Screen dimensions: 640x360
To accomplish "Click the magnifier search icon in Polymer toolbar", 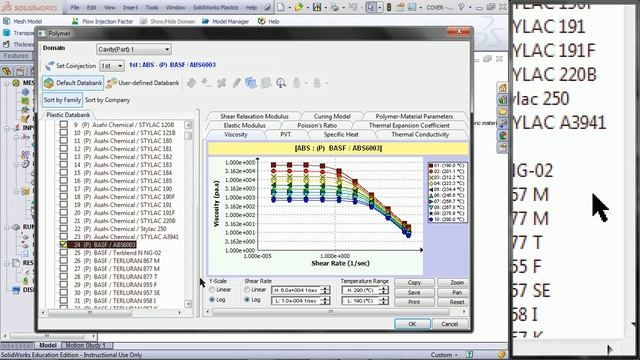I will tap(281, 83).
